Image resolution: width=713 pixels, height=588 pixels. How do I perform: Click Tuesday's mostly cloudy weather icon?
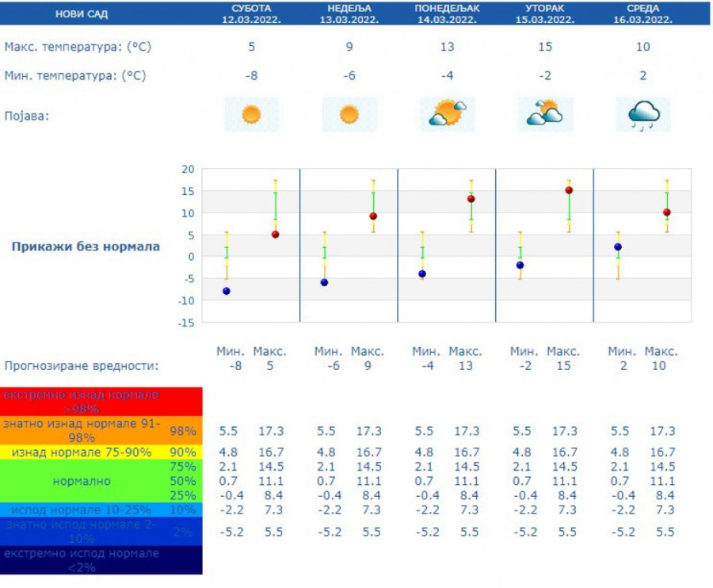pos(545,114)
